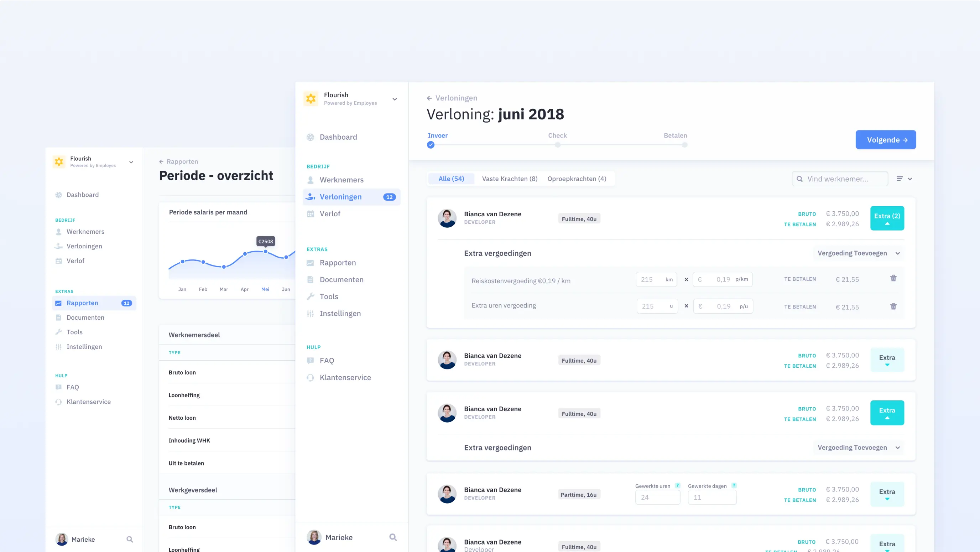
Task: Select the Check step marker
Action: [557, 145]
